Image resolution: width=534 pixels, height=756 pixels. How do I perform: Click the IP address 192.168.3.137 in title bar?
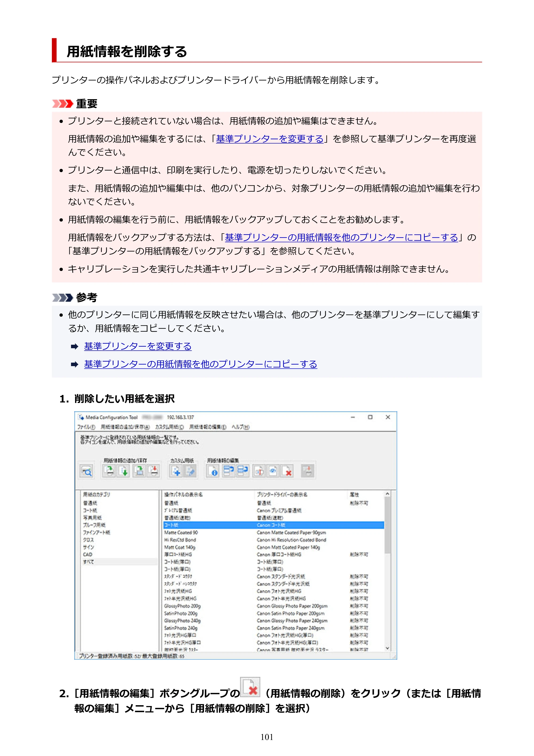click(x=180, y=417)
